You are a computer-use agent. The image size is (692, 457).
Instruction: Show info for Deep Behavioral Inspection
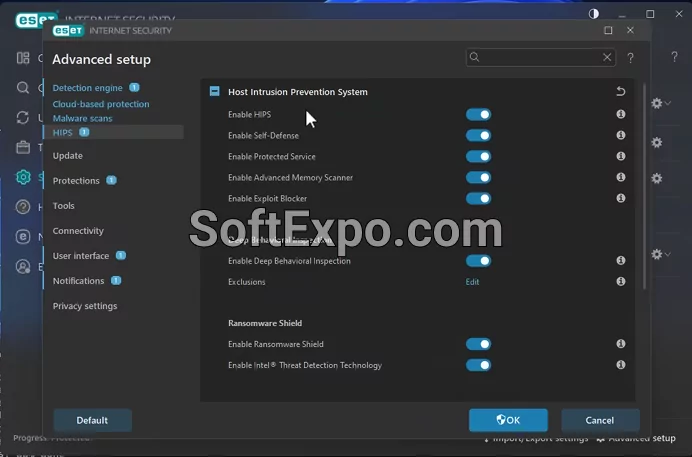pyautogui.click(x=621, y=260)
